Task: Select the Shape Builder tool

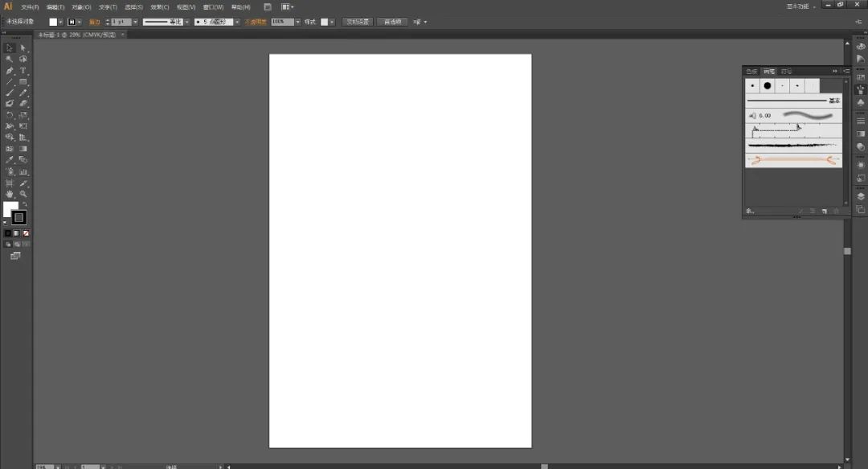Action: click(x=10, y=137)
